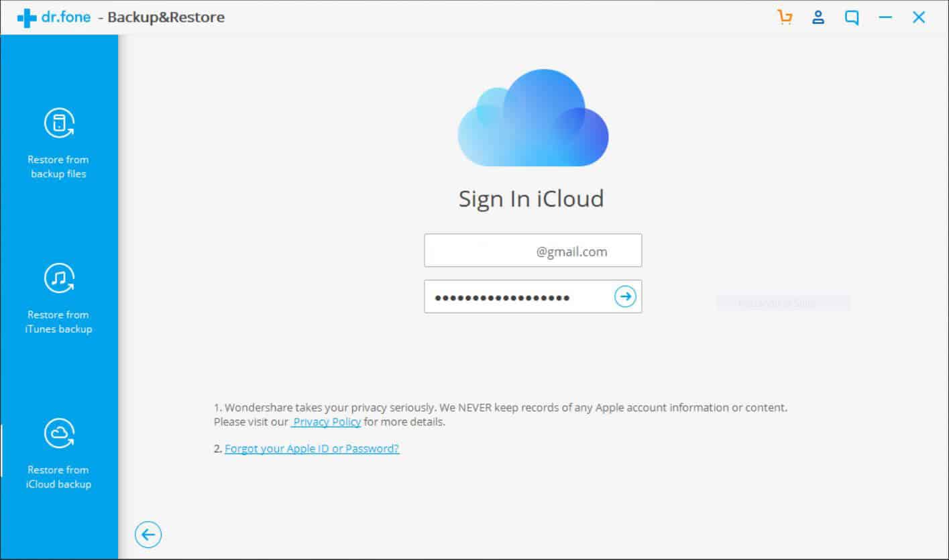
Task: Click the iCloud cloud logo
Action: (x=533, y=118)
